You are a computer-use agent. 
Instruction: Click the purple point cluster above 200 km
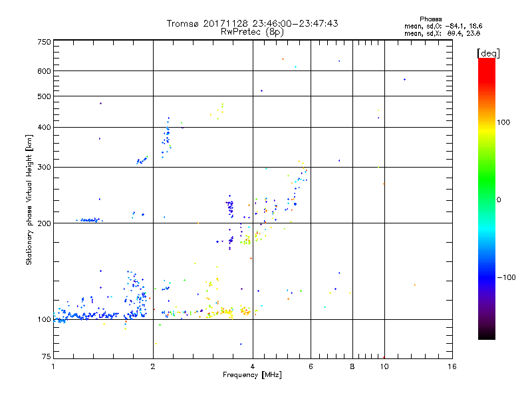pos(230,207)
